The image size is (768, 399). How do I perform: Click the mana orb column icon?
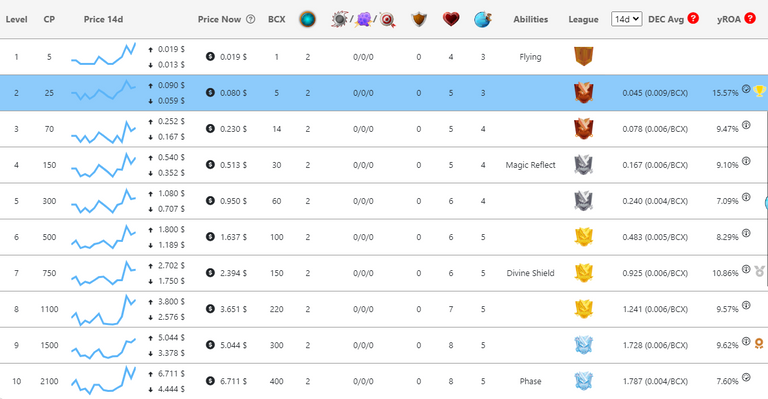(308, 19)
